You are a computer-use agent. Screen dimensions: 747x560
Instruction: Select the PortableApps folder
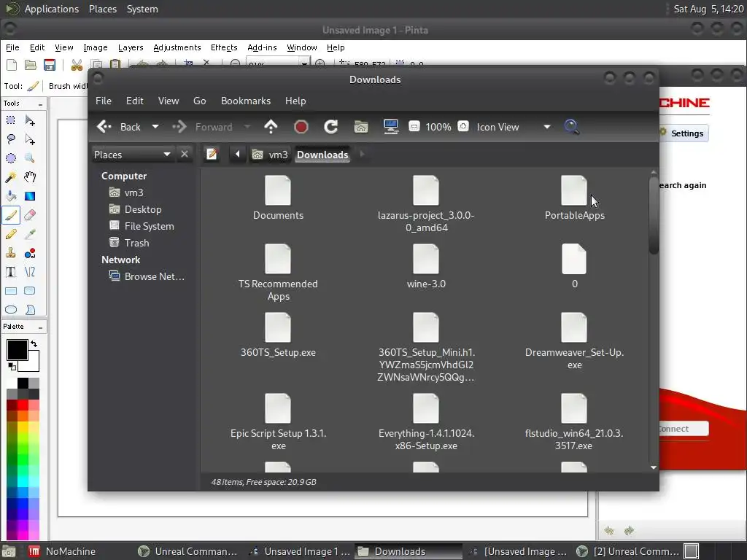[575, 198]
